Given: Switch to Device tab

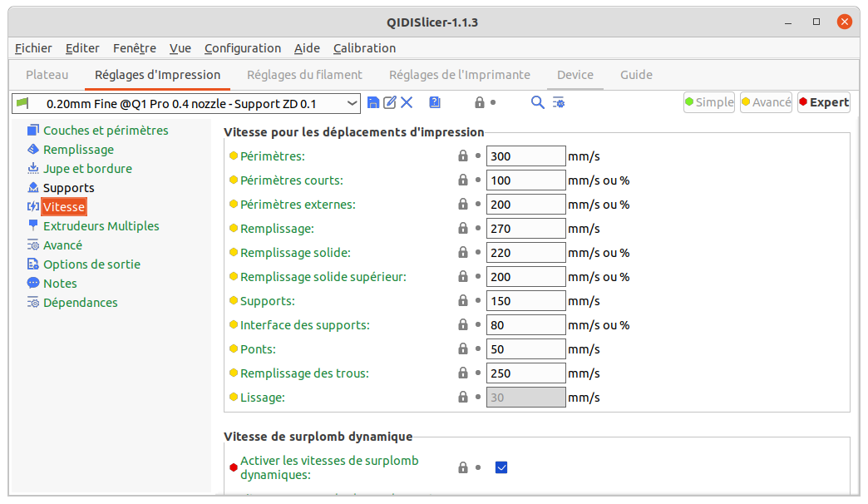Looking at the screenshot, I should pyautogui.click(x=575, y=75).
